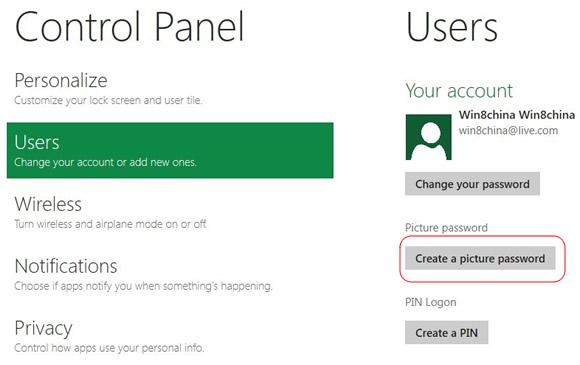Click the Picture password section label
580x365 pixels.
coord(446,228)
